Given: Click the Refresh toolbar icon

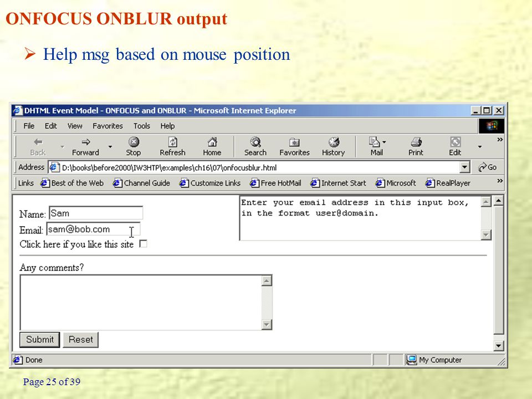Looking at the screenshot, I should [173, 142].
